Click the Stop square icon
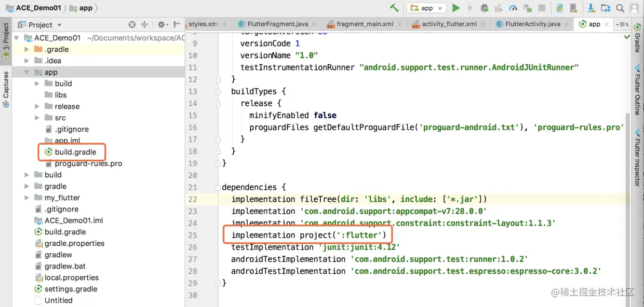The image size is (644, 307). pos(542,8)
